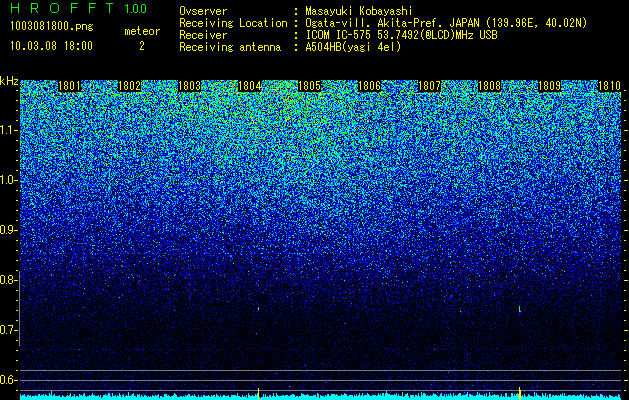Click the Receiver field label
The height and width of the screenshot is (400, 629).
[x=203, y=35]
